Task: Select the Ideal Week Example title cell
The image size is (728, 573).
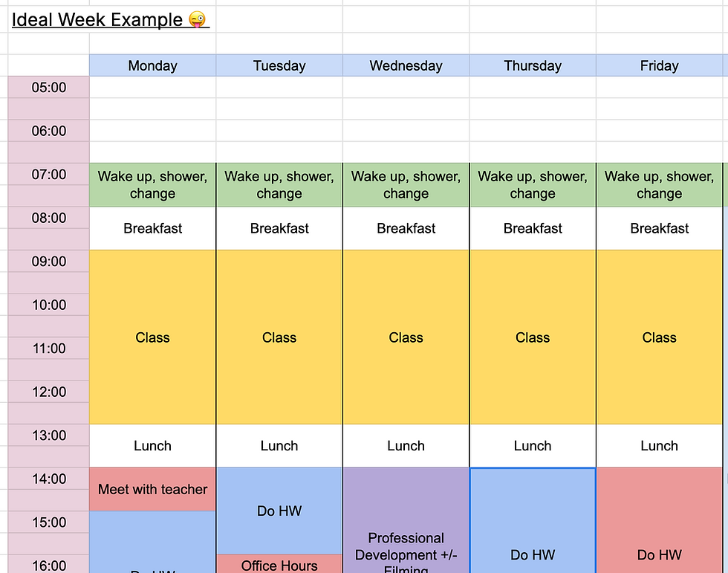Action: pos(111,19)
